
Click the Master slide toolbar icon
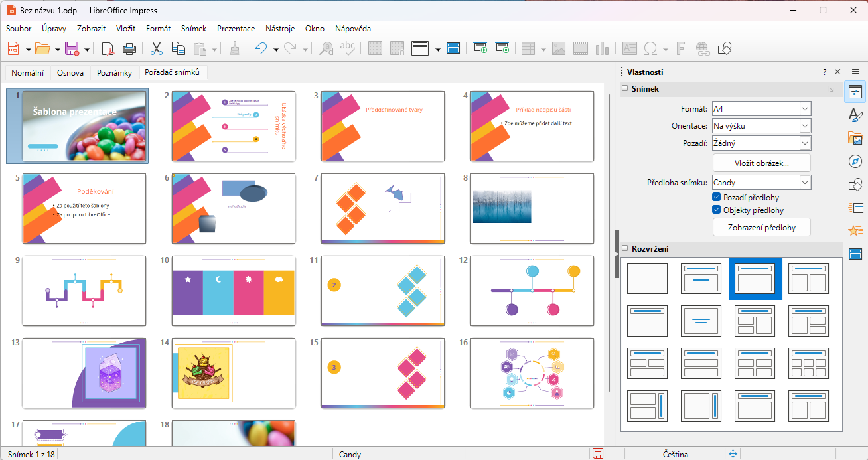(454, 48)
